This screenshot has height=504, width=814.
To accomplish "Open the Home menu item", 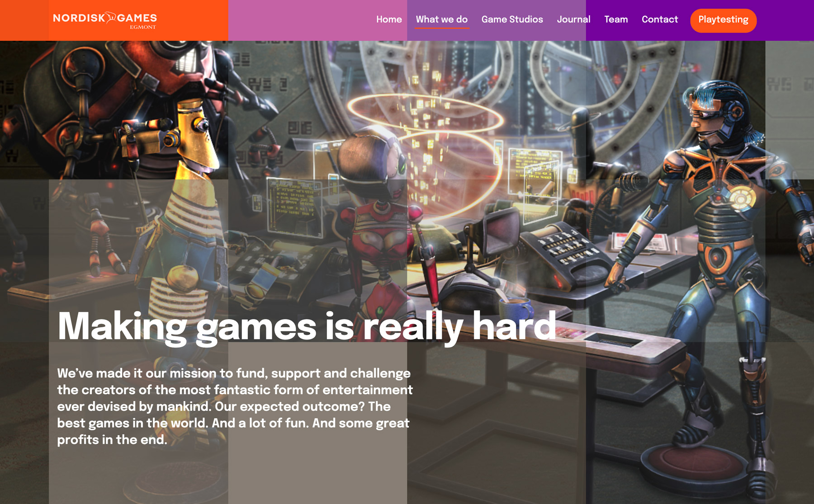I will coord(389,19).
